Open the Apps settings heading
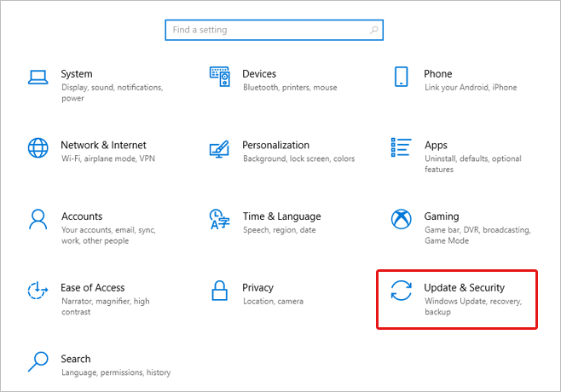This screenshot has width=561, height=392. (436, 145)
